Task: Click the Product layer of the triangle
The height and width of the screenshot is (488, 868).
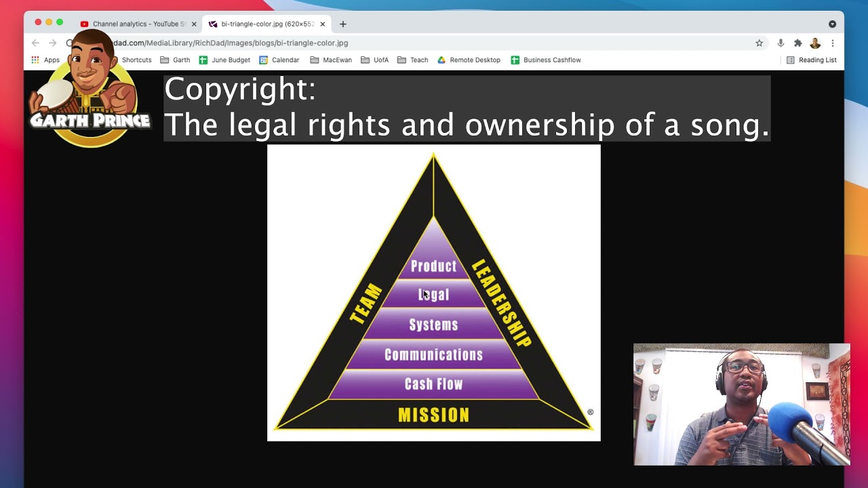Action: pyautogui.click(x=434, y=266)
